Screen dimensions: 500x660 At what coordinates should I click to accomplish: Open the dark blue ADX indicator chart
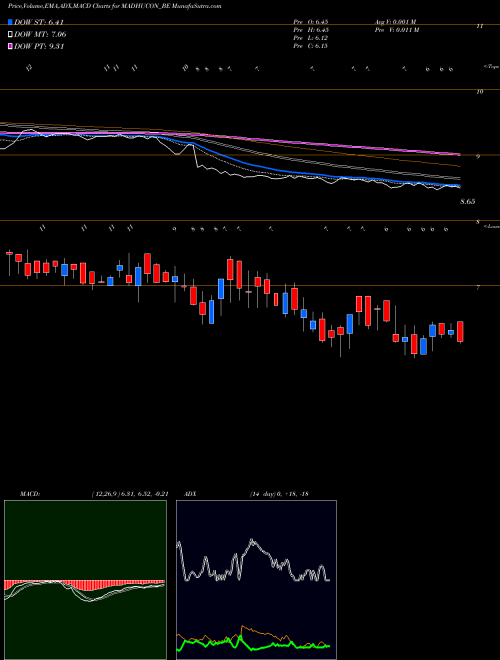256,580
